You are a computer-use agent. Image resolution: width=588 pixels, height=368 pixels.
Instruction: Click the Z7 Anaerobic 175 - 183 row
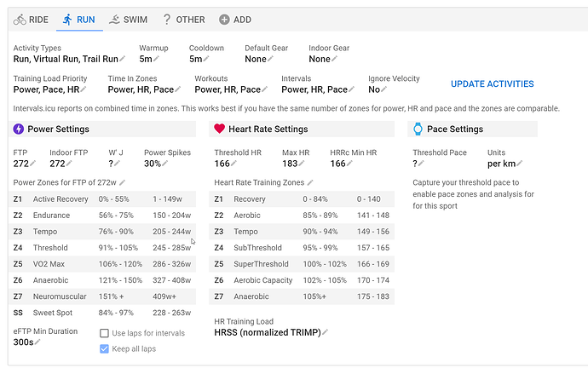pyautogui.click(x=302, y=296)
